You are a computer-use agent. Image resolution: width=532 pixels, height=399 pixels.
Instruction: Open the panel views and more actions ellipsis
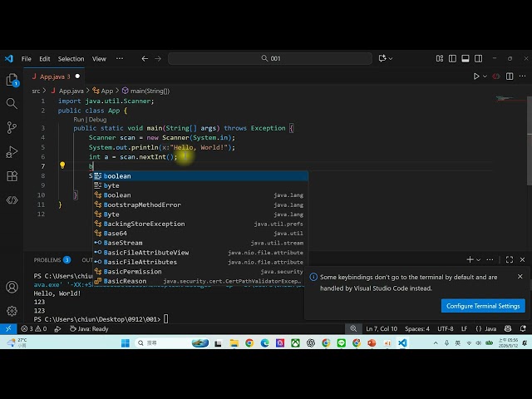click(x=490, y=259)
